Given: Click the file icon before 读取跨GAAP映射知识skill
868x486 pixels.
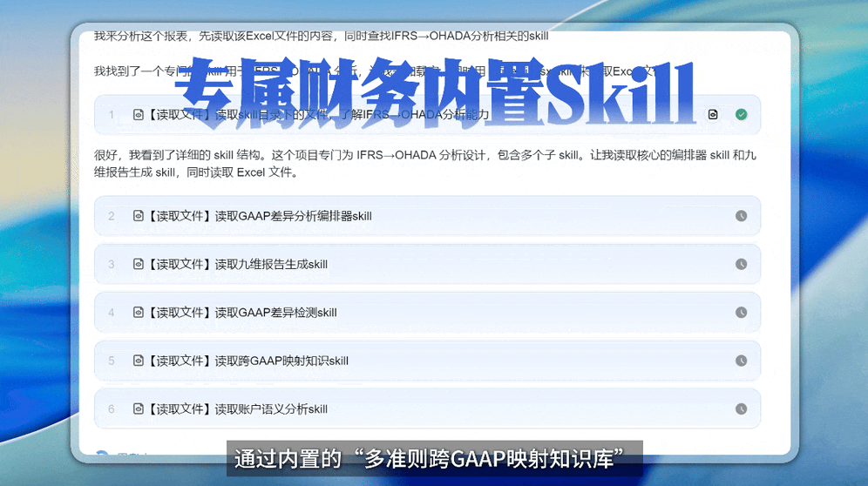Looking at the screenshot, I should [139, 361].
